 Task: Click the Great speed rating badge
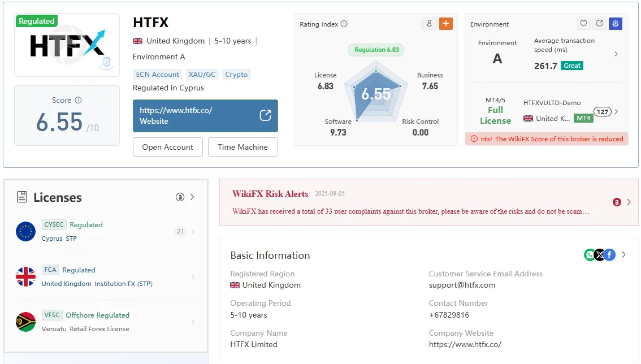[x=572, y=66]
